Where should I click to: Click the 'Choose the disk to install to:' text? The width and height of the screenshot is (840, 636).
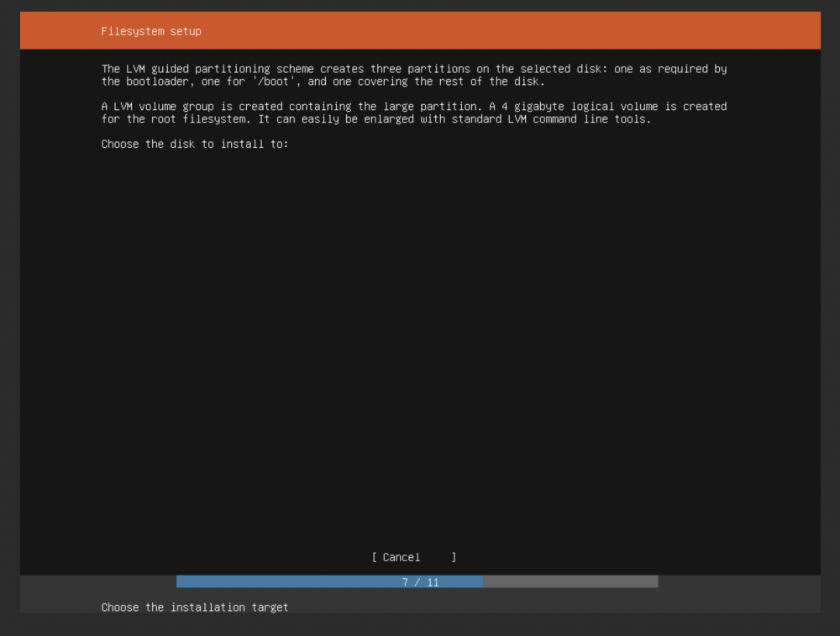coord(195,144)
